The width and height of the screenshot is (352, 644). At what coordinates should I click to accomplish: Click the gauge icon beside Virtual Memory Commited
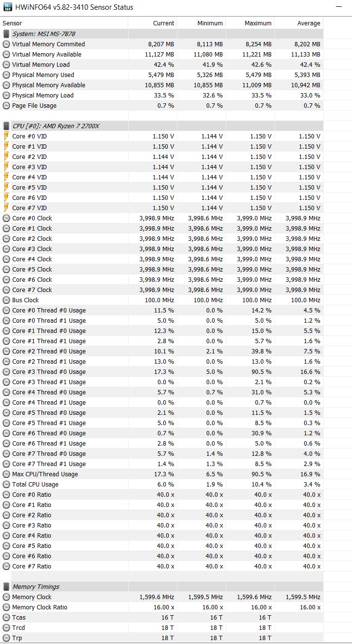(6, 44)
